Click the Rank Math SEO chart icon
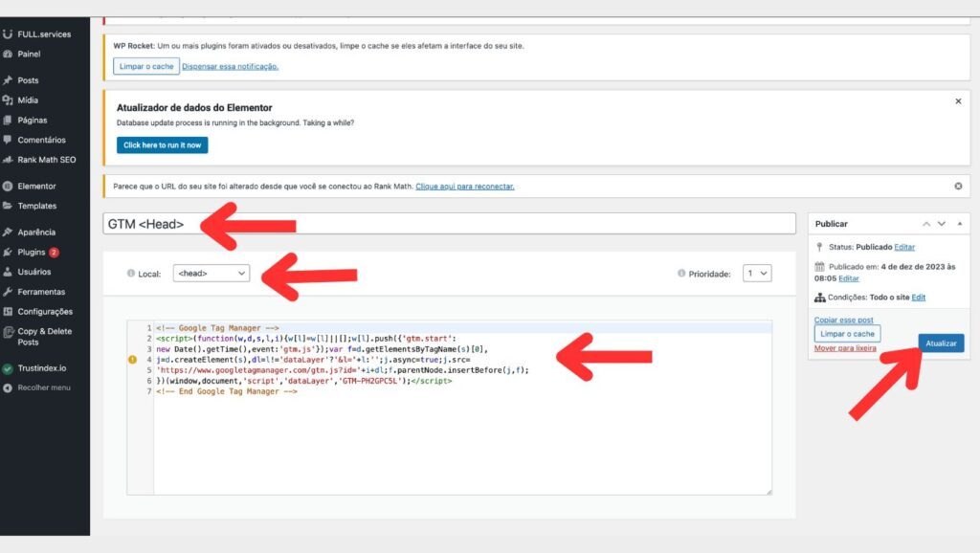Screen dimensions: 980x553 pos(8,160)
